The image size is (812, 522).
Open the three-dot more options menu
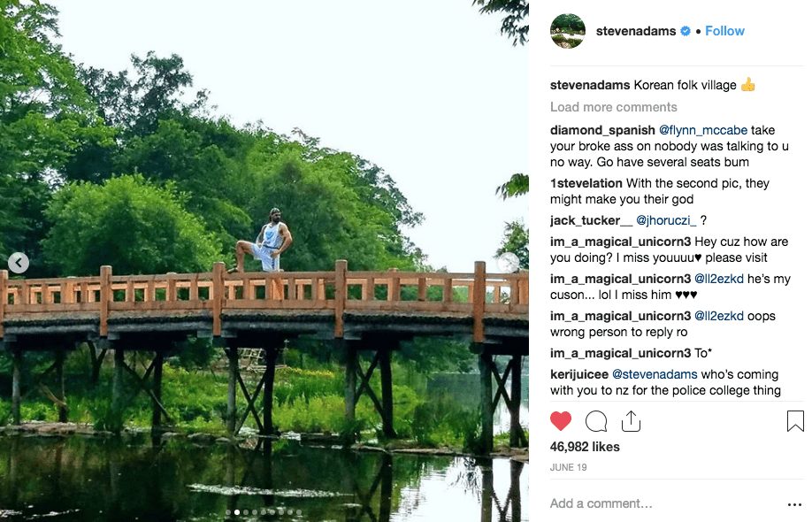click(x=794, y=504)
